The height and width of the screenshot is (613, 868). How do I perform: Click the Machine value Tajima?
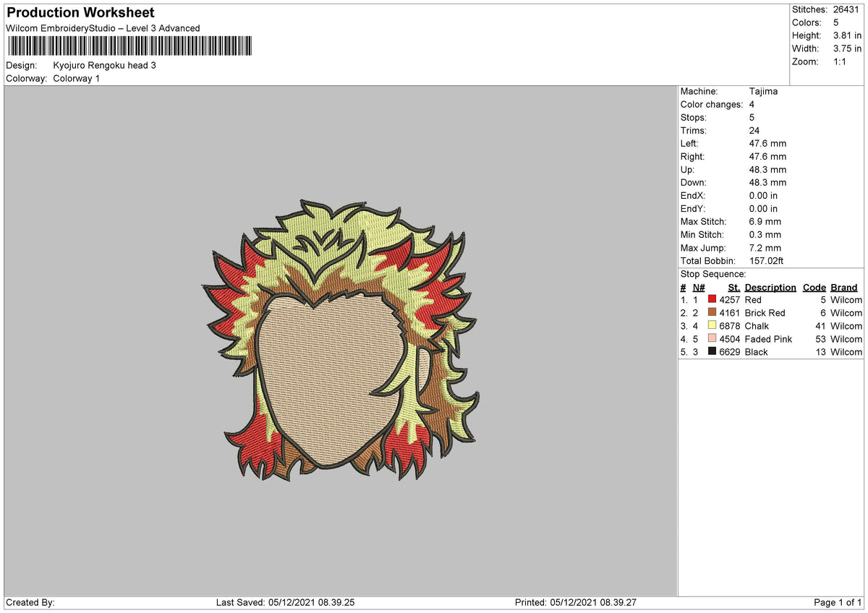764,91
